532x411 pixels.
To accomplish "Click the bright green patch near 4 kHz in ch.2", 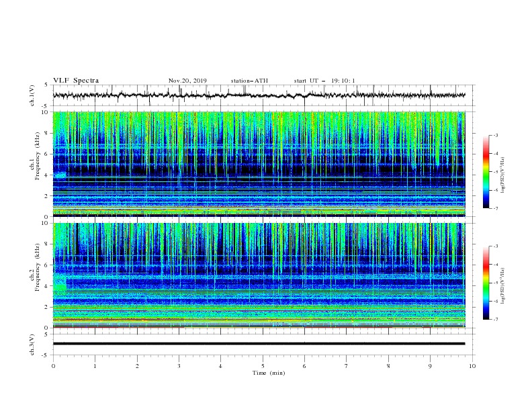I will pos(60,287).
